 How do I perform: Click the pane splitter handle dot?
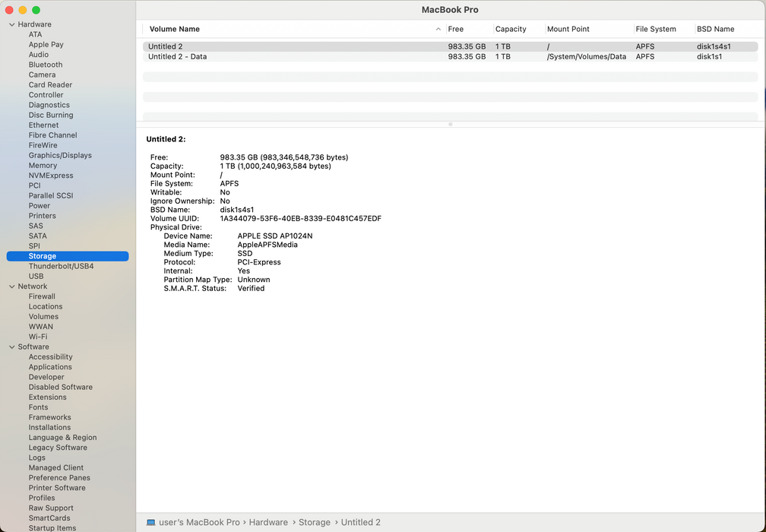click(x=451, y=124)
